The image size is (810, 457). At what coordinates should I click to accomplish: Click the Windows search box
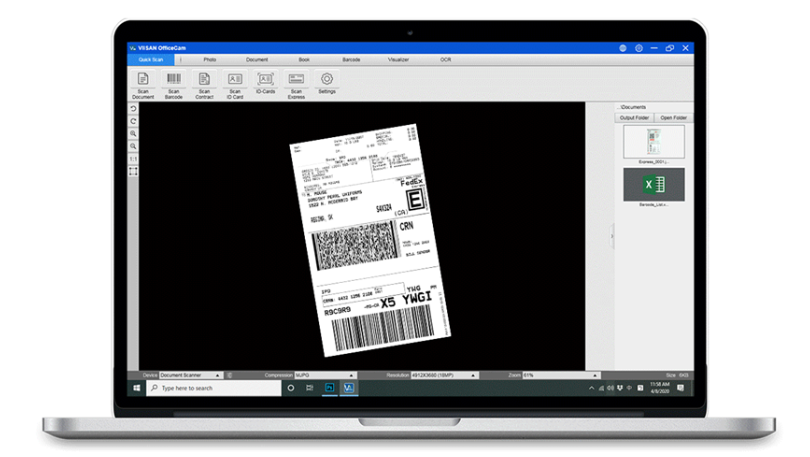[x=214, y=388]
